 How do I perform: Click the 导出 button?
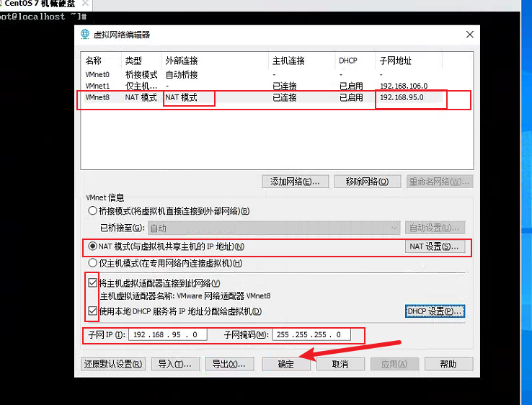[x=229, y=364]
